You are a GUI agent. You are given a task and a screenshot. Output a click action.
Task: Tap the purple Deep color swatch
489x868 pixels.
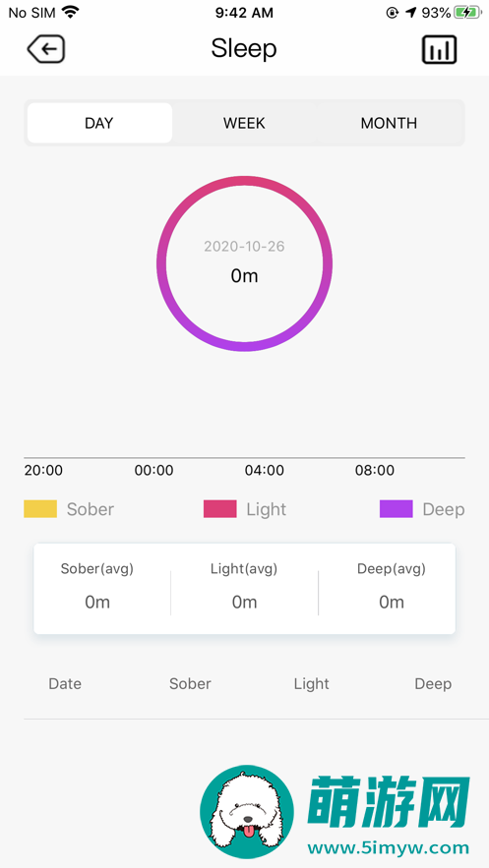click(396, 509)
